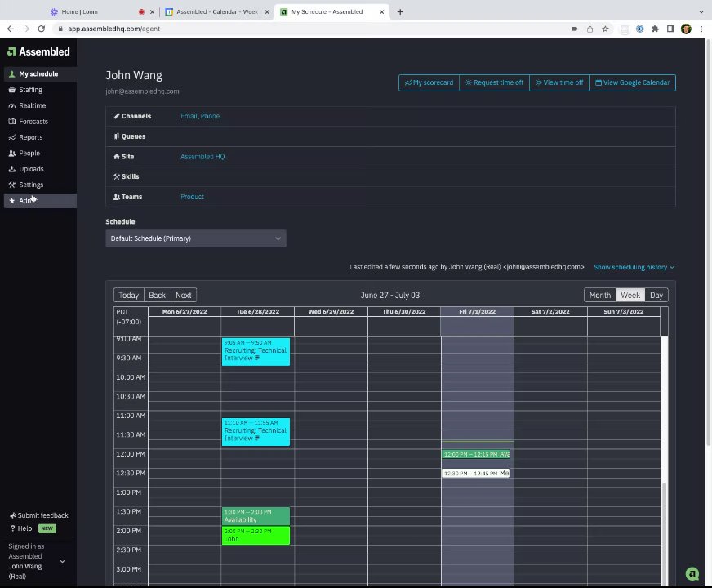Select the Tue 6/28/2022 column header
This screenshot has height=588, width=712.
pyautogui.click(x=257, y=311)
